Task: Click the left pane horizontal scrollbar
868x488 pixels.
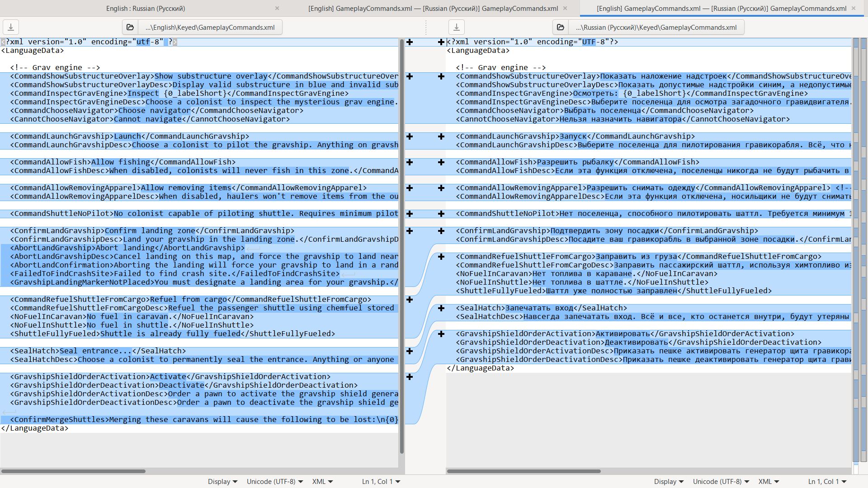Action: [x=73, y=471]
